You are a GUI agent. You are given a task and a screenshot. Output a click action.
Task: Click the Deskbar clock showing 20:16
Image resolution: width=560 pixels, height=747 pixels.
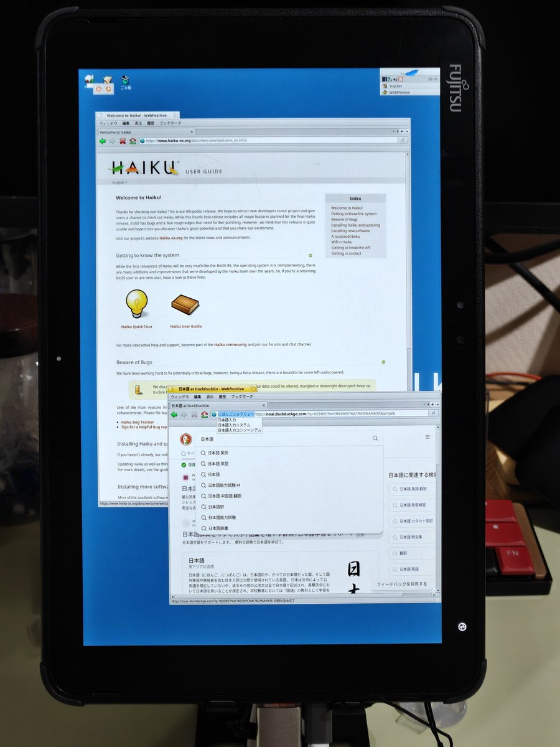coord(432,79)
